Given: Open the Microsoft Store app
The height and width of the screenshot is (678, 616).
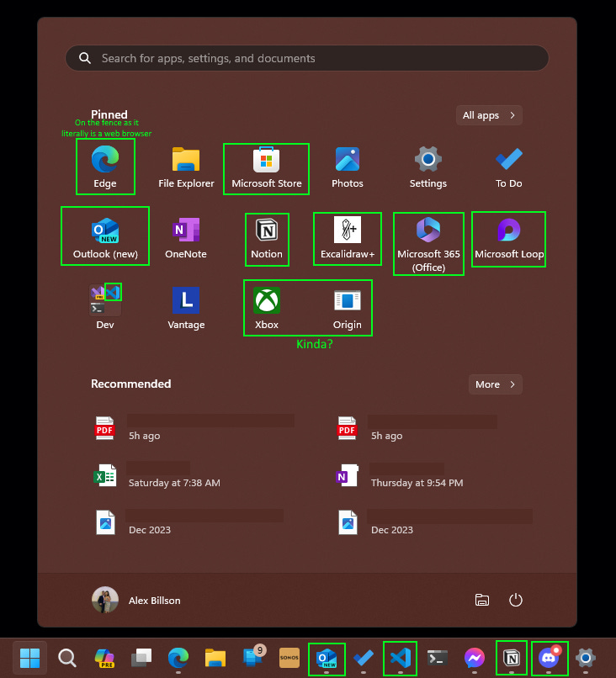Looking at the screenshot, I should click(267, 167).
